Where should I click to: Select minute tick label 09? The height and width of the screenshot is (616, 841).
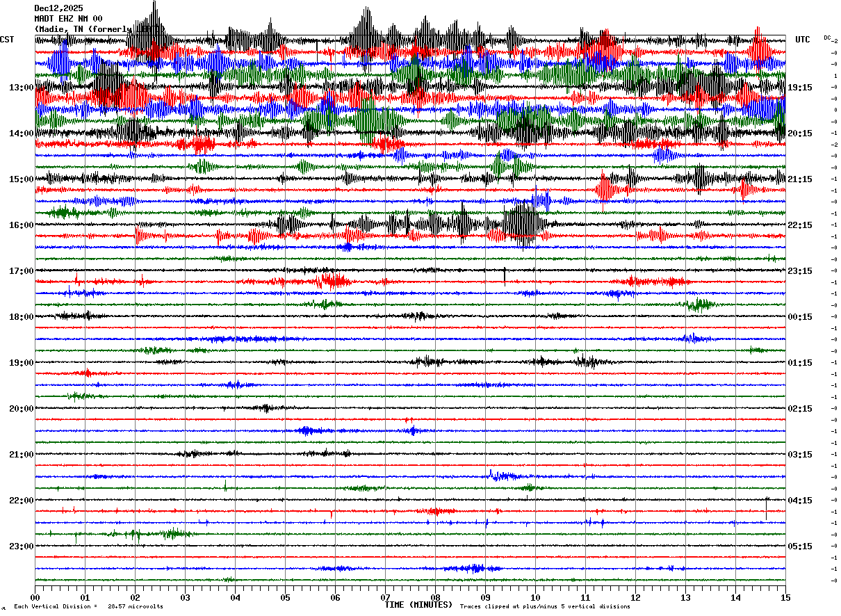[485, 597]
